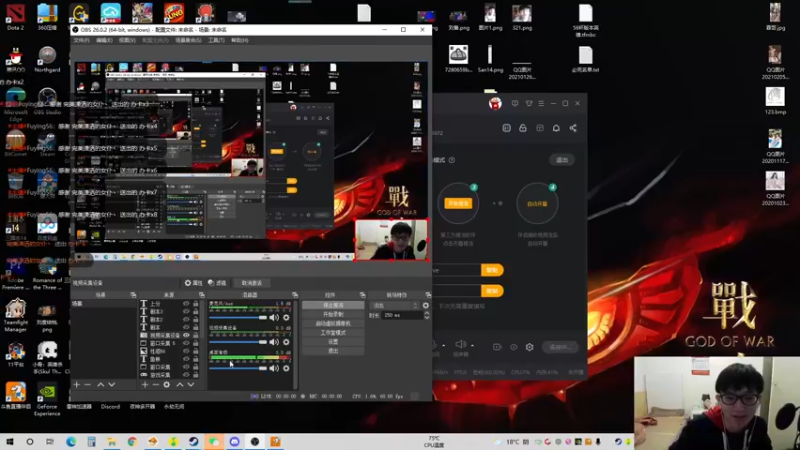This screenshot has height=450, width=800.
Task: Move selected source up in list
Action: point(180,385)
